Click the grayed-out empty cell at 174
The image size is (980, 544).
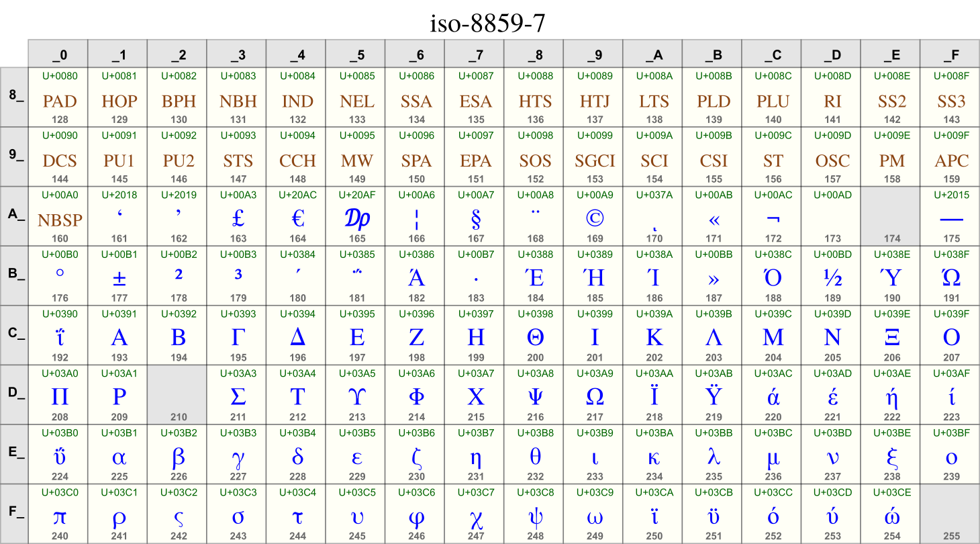pos(892,218)
